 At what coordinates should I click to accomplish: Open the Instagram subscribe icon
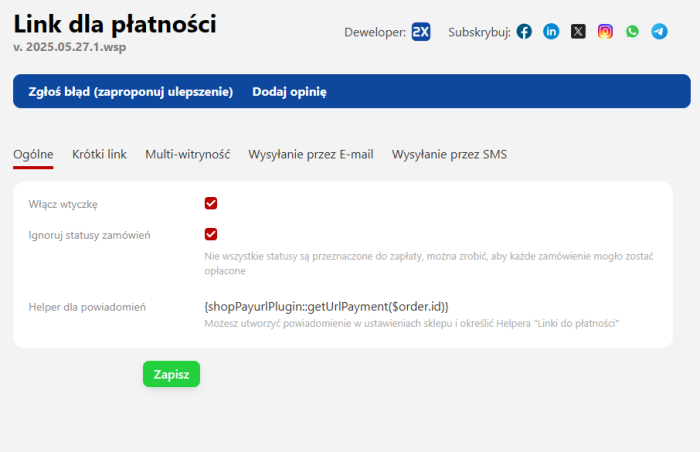605,32
